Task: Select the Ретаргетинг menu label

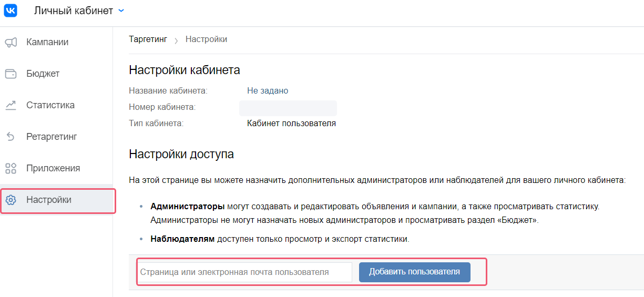Action: 52,137
